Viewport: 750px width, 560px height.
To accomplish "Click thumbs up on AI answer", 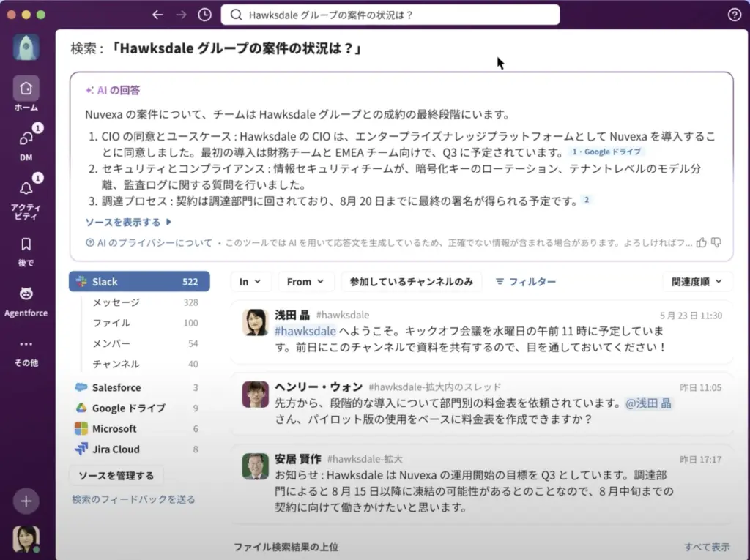I will point(701,242).
